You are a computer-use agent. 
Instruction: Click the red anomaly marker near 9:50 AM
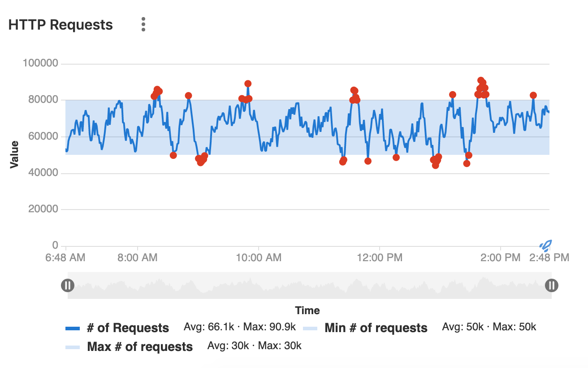247,83
